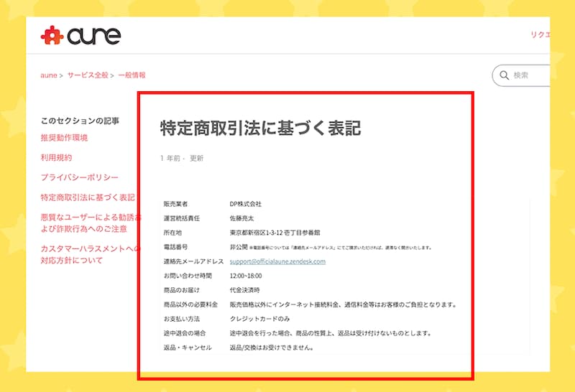Click the support@officialaune.zendesk.com email link

coord(277,261)
